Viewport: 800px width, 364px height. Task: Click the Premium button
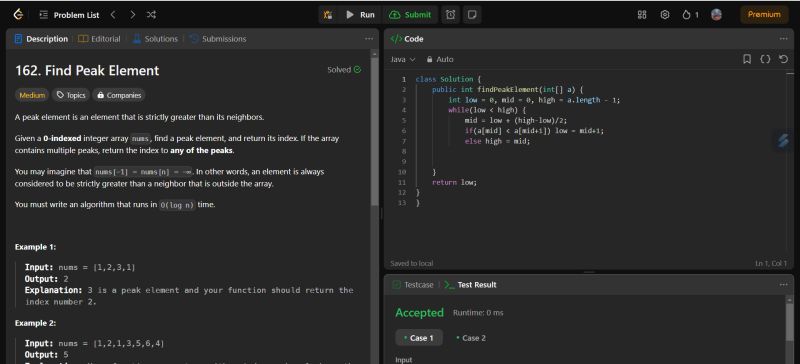pyautogui.click(x=764, y=15)
